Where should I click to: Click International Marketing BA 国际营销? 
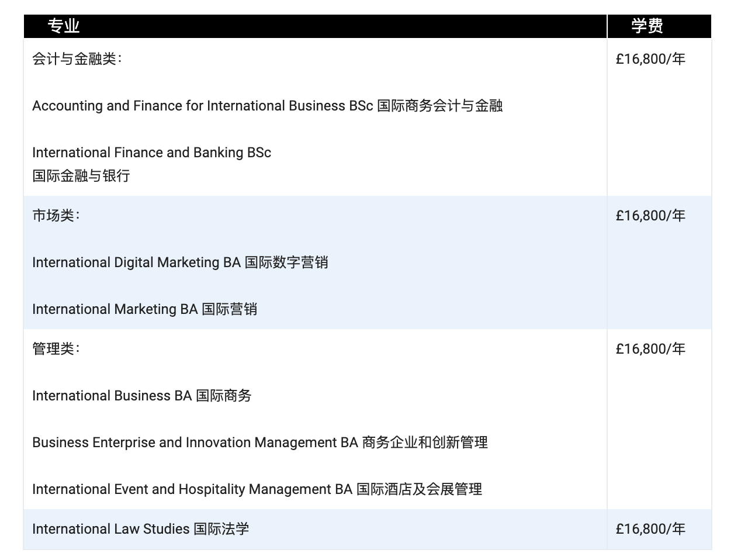pyautogui.click(x=145, y=309)
